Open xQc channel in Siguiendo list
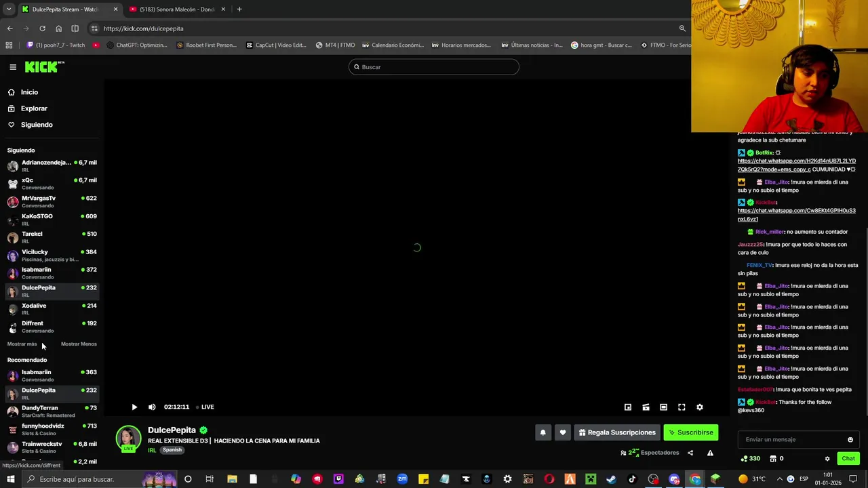Image resolution: width=868 pixels, height=488 pixels. point(52,184)
